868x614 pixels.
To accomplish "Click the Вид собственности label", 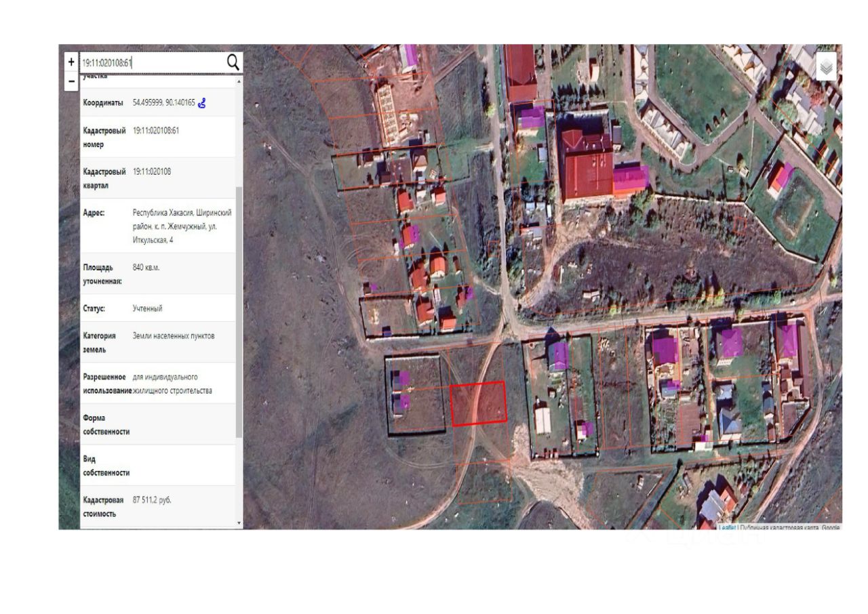I will click(106, 466).
